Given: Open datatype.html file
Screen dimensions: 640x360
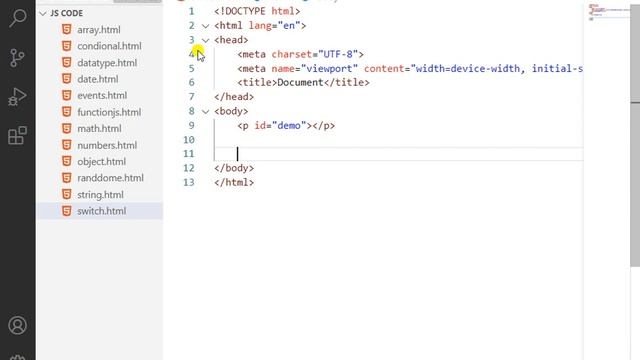Looking at the screenshot, I should (107, 63).
